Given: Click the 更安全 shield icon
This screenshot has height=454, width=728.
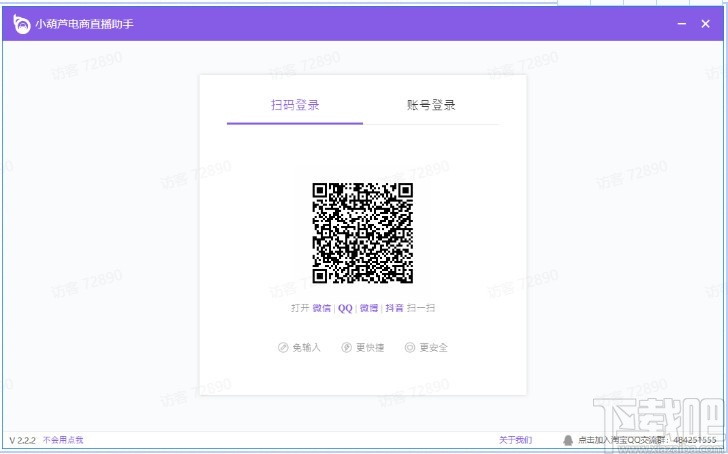Looking at the screenshot, I should coord(410,347).
